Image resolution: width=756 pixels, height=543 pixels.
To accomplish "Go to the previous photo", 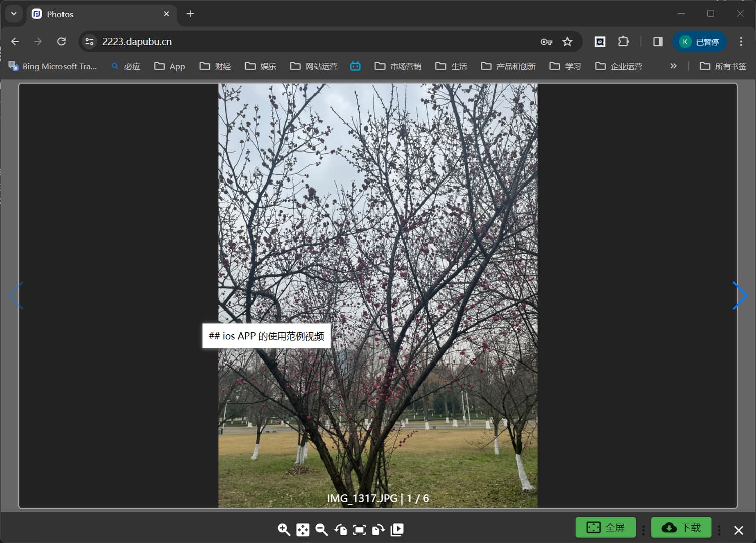I will [x=16, y=295].
